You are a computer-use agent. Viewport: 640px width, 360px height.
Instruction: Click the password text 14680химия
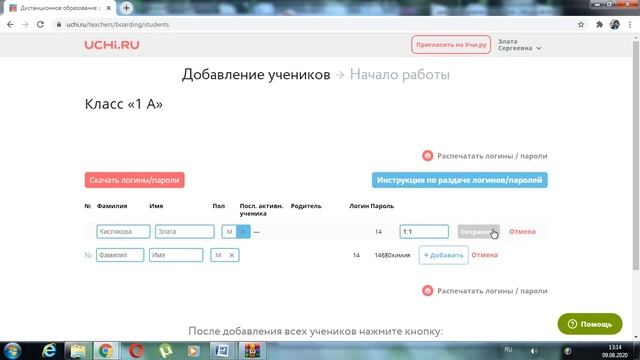coord(392,256)
